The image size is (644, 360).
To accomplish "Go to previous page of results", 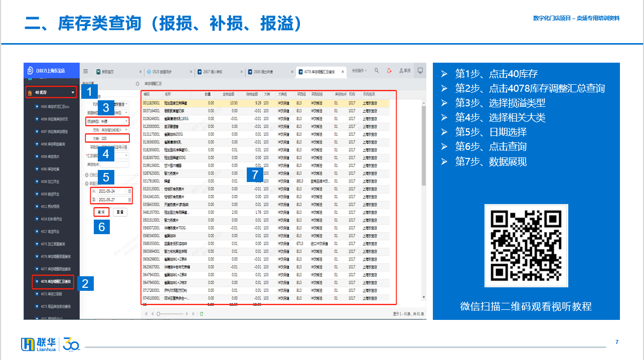I will tap(152, 314).
